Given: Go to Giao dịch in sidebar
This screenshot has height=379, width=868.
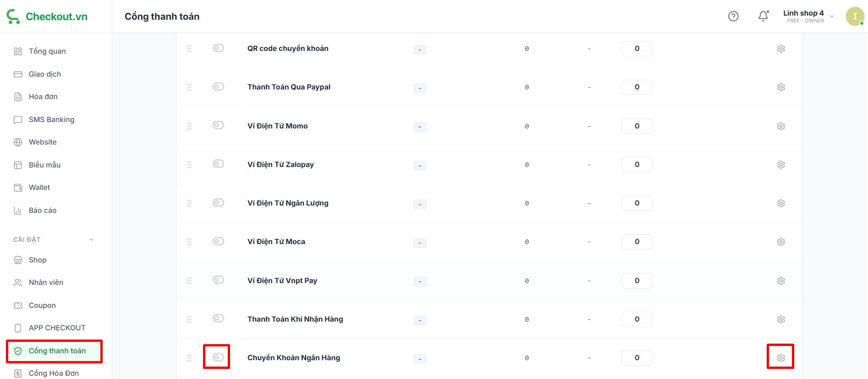Looking at the screenshot, I should pyautogui.click(x=44, y=74).
